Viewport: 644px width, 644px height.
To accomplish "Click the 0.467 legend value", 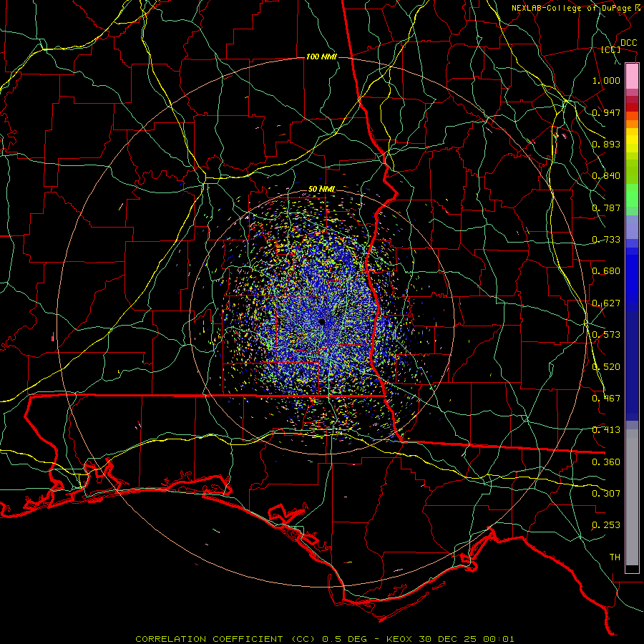I will 606,399.
